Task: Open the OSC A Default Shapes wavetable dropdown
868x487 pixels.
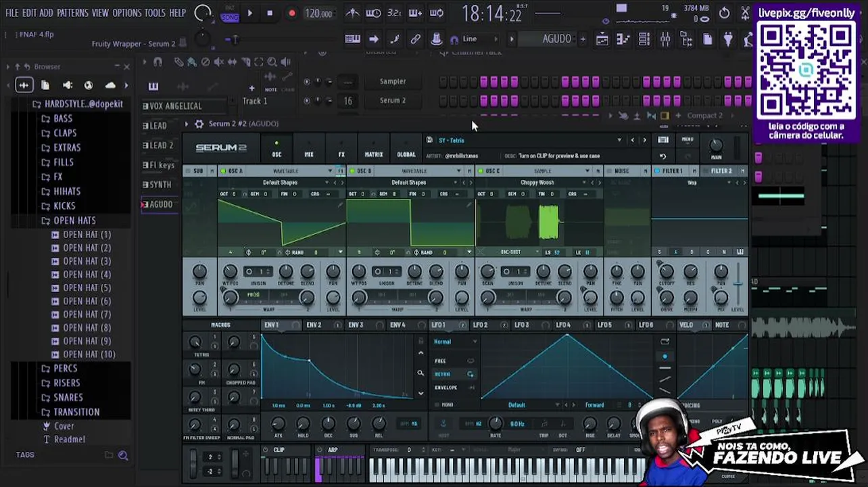Action: point(280,183)
